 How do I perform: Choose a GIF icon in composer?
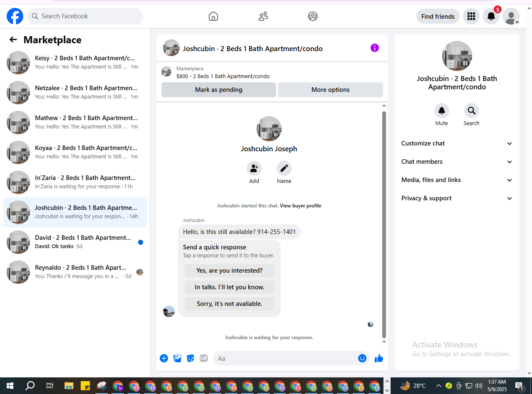(x=204, y=358)
